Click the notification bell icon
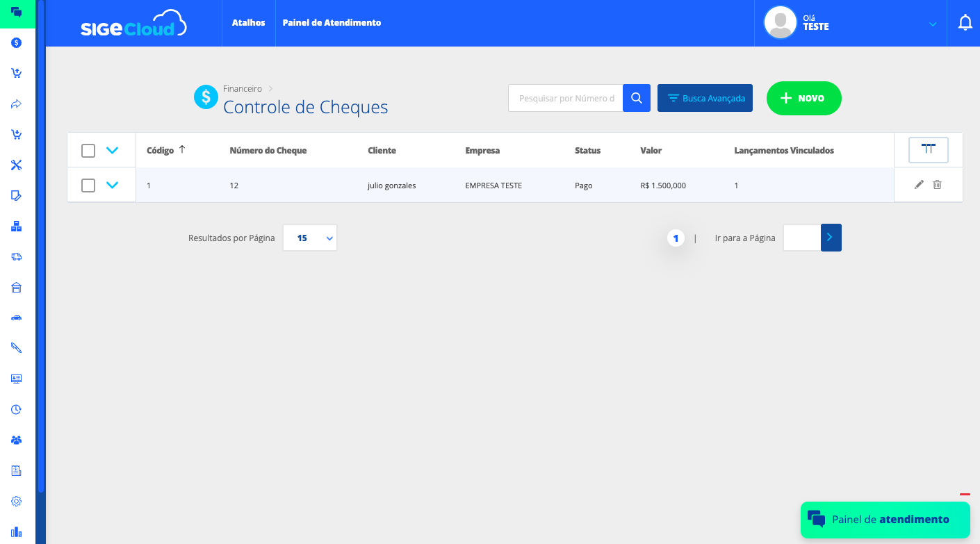980x544 pixels. 965,23
